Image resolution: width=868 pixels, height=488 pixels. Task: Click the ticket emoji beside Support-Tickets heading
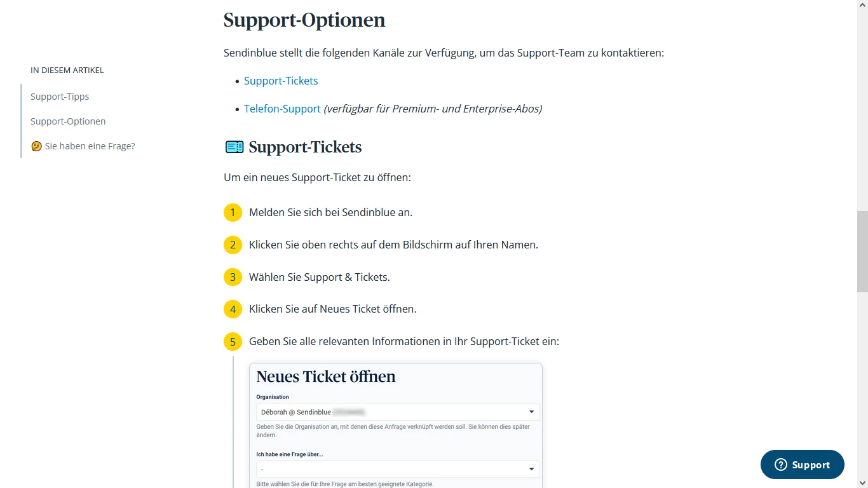point(234,147)
